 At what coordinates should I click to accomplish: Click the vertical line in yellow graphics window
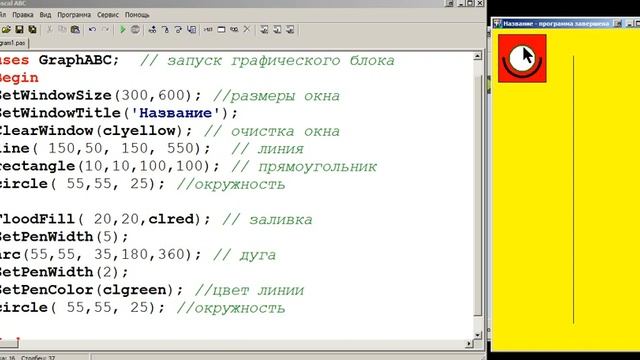coord(573,190)
